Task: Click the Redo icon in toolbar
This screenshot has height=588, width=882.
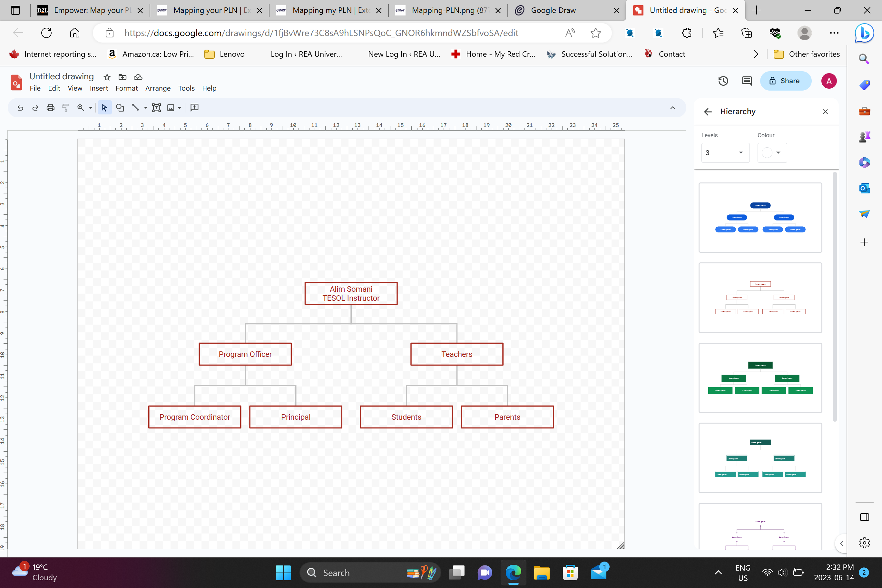Action: click(x=35, y=108)
